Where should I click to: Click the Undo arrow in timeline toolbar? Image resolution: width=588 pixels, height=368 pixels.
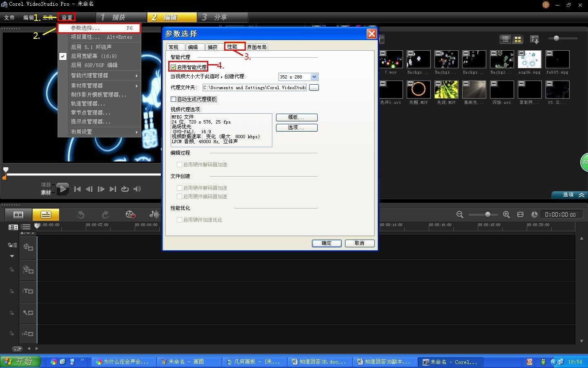point(81,214)
